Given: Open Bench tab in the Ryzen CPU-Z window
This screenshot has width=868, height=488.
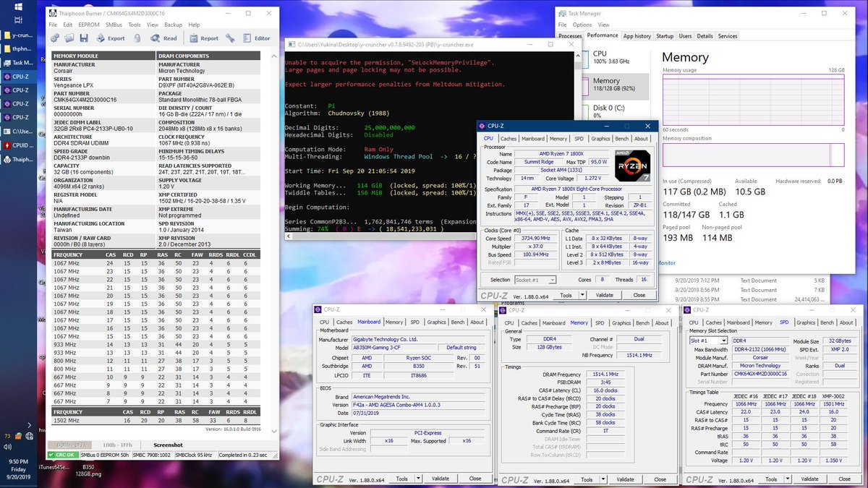Looking at the screenshot, I should pos(621,139).
